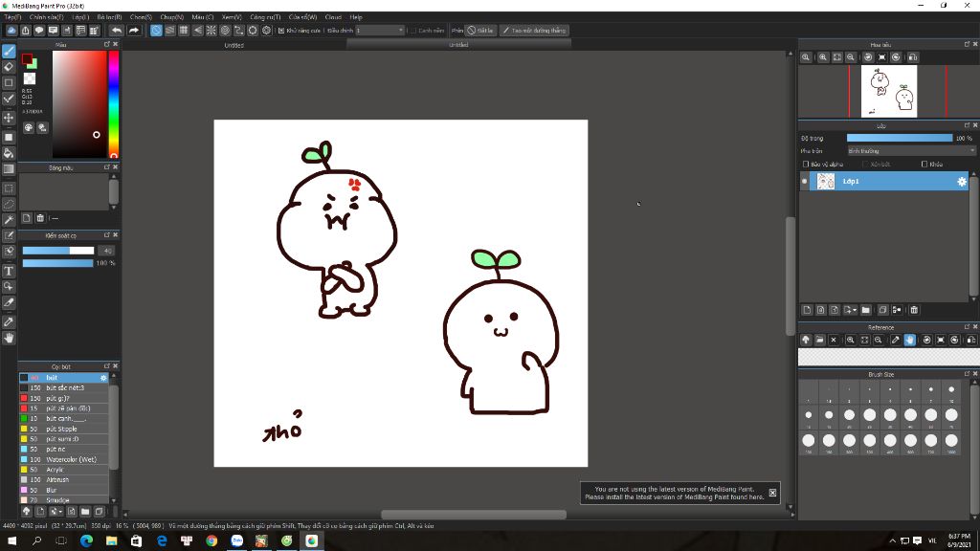Viewport: 980px width, 551px height.
Task: Enable vanishing point snap guide
Action: [197, 30]
